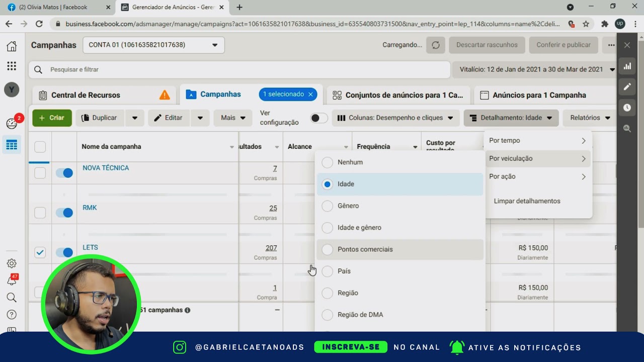Click the Editar button
Viewport: 644px width, 362px height.
click(x=169, y=118)
